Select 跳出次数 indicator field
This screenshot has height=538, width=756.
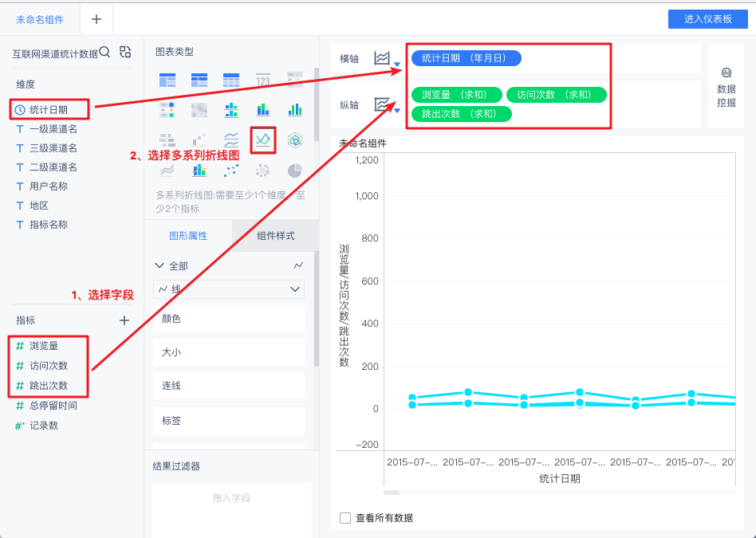click(48, 386)
